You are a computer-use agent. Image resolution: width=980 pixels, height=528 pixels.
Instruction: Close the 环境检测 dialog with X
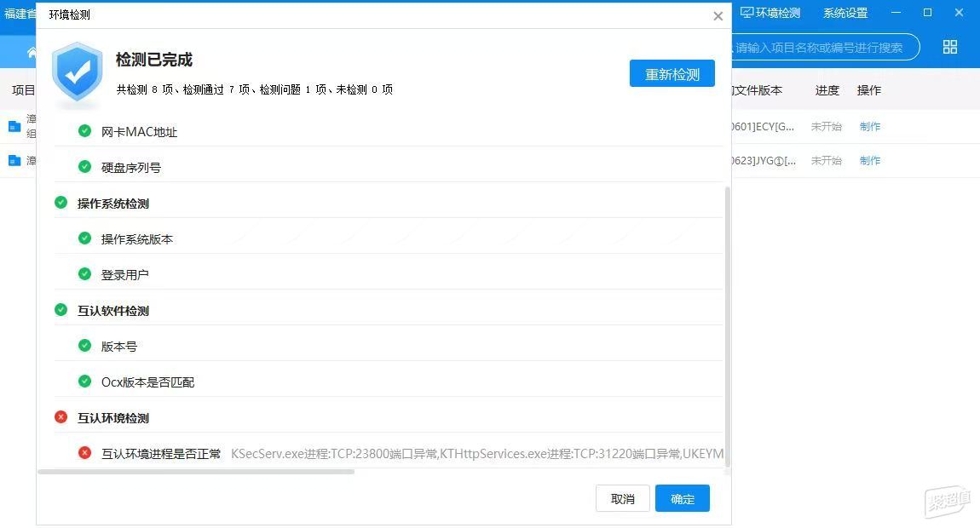pyautogui.click(x=718, y=16)
